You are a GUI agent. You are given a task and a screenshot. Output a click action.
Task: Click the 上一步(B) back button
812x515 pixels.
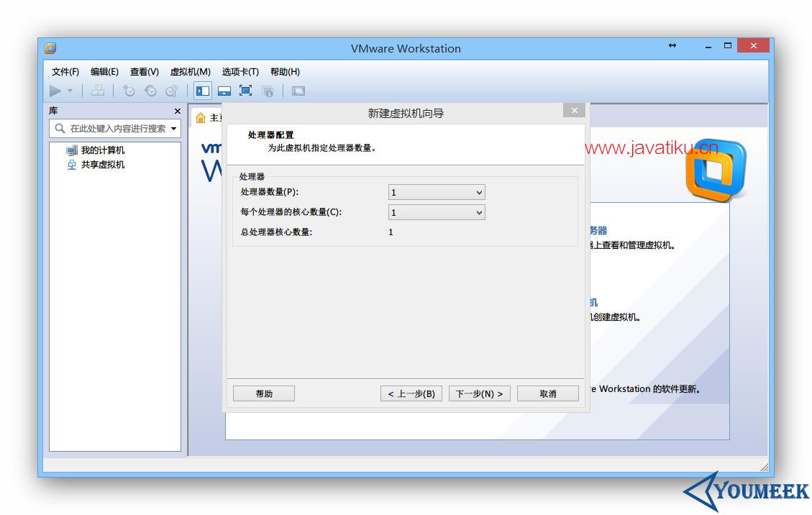tap(411, 393)
